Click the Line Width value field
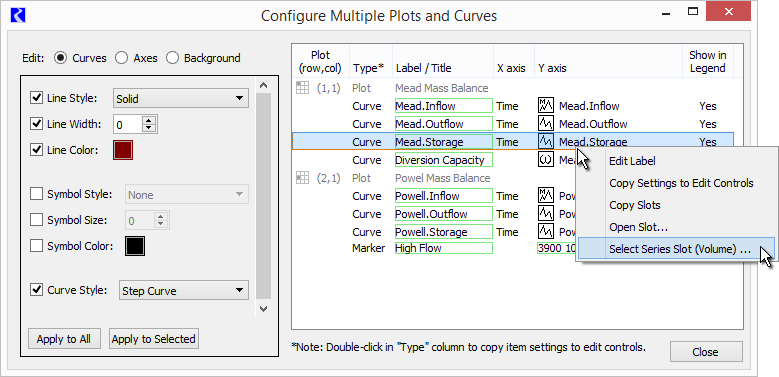 coord(128,124)
